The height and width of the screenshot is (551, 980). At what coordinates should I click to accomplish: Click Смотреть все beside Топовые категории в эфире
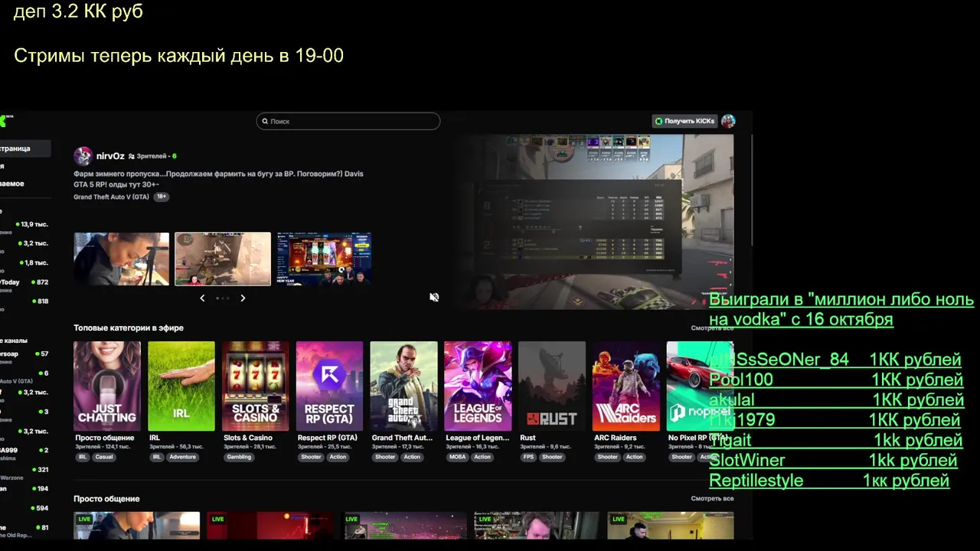click(712, 328)
